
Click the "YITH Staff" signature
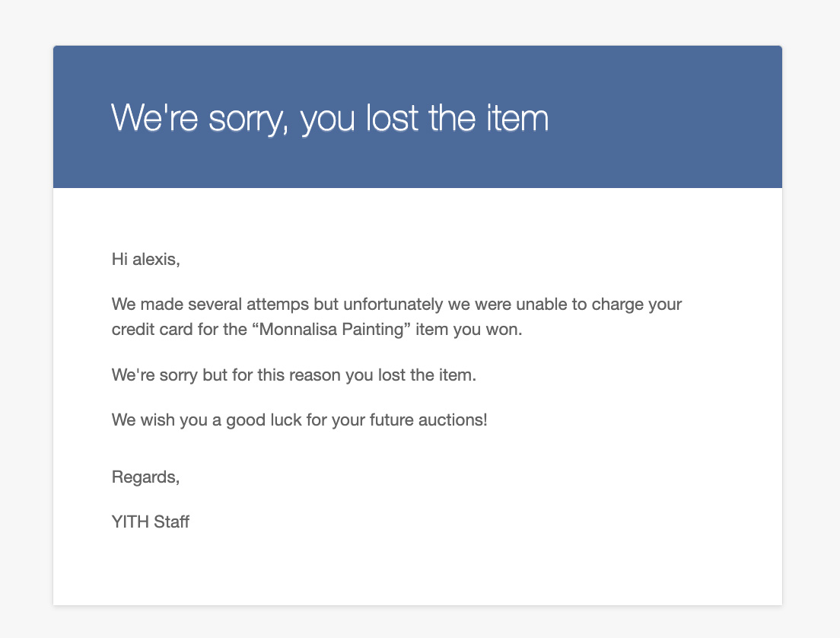pyautogui.click(x=150, y=522)
